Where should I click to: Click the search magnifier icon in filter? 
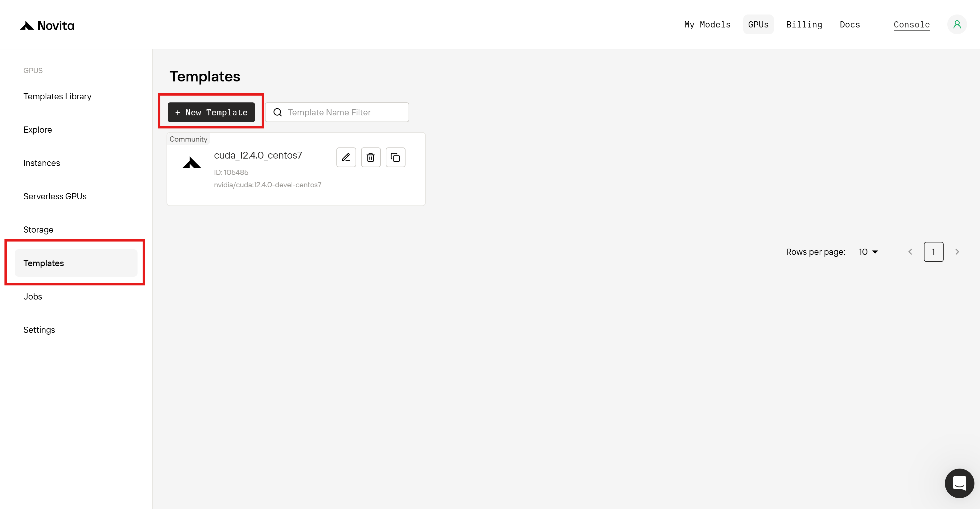pyautogui.click(x=278, y=112)
